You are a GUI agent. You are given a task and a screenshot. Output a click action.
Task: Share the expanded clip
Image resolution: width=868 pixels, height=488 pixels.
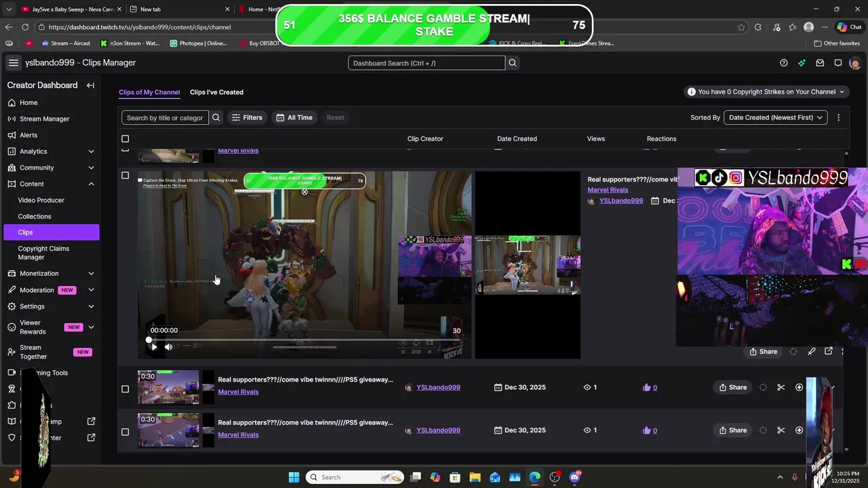pyautogui.click(x=763, y=352)
